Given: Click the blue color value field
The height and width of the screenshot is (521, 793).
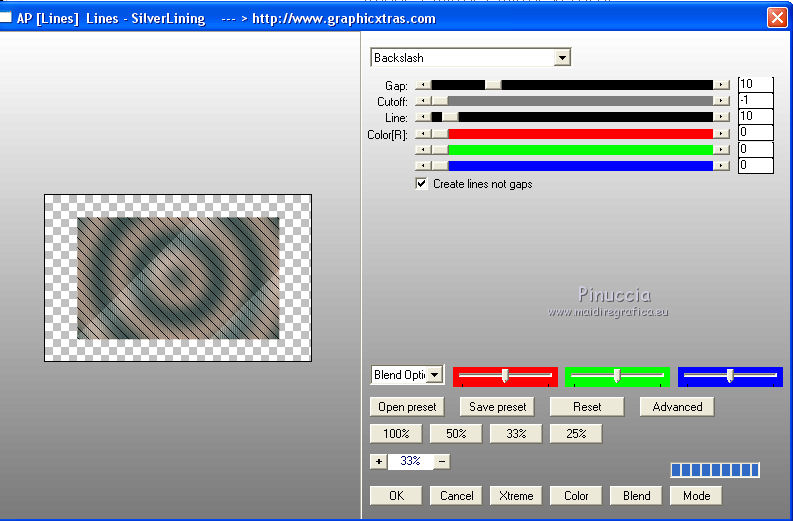Looking at the screenshot, I should 756,165.
